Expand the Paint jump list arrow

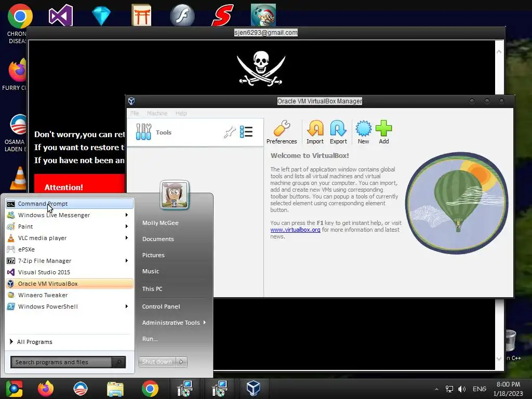(x=127, y=227)
